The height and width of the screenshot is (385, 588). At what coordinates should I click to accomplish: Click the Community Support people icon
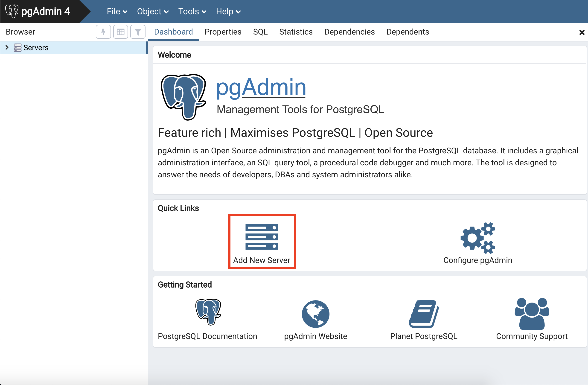coord(532,314)
